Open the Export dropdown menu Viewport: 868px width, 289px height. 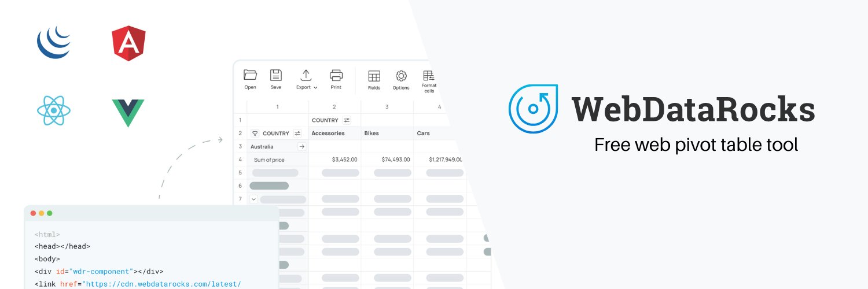pos(306,79)
